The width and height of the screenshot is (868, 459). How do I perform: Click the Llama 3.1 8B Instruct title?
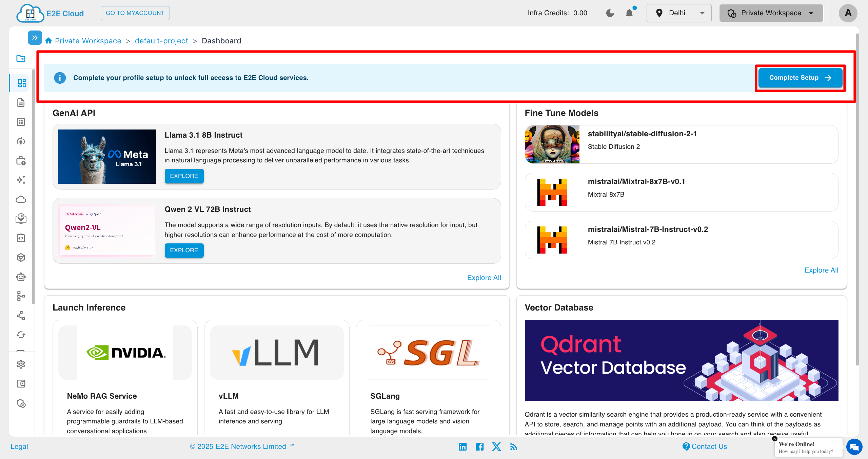(203, 135)
